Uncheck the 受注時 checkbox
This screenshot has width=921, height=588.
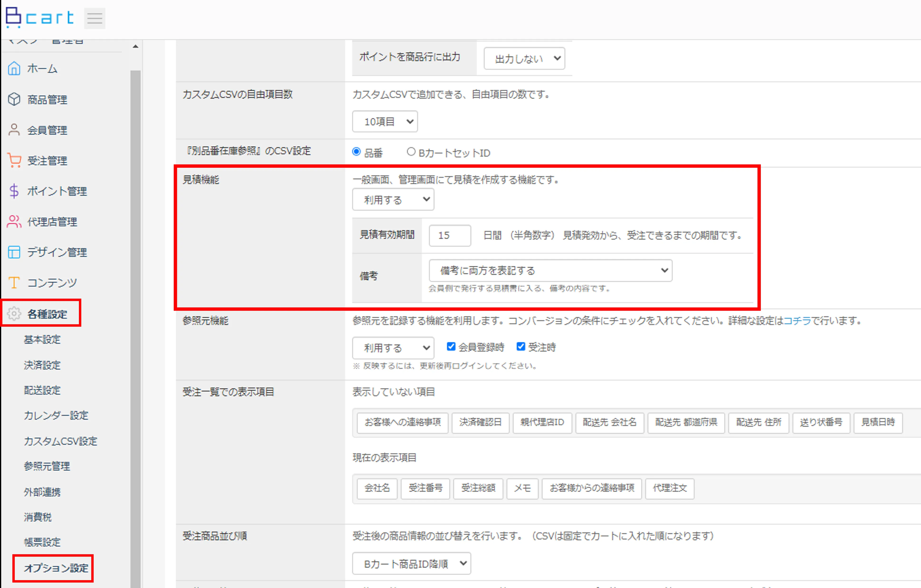[x=521, y=346]
